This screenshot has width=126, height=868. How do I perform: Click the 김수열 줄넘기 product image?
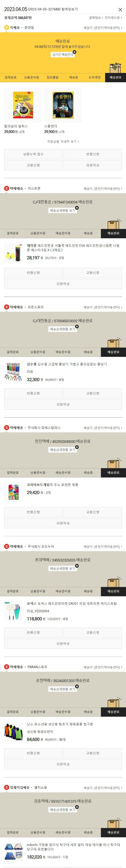pos(14,371)
